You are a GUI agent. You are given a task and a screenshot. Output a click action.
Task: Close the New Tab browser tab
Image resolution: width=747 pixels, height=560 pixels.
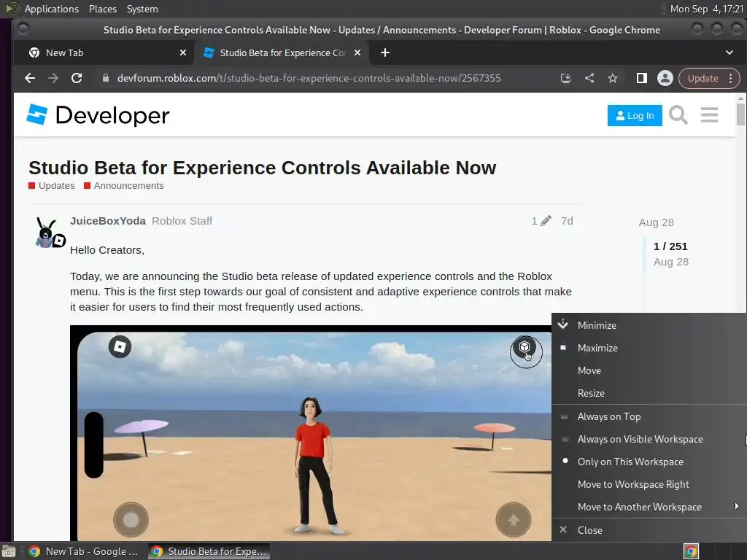(183, 52)
